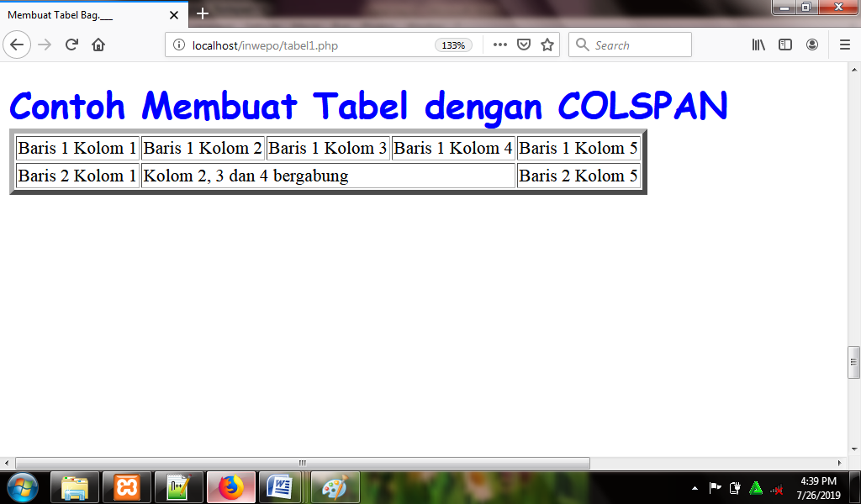Open the Firefox Library panel
This screenshot has width=861, height=504.
(x=758, y=45)
